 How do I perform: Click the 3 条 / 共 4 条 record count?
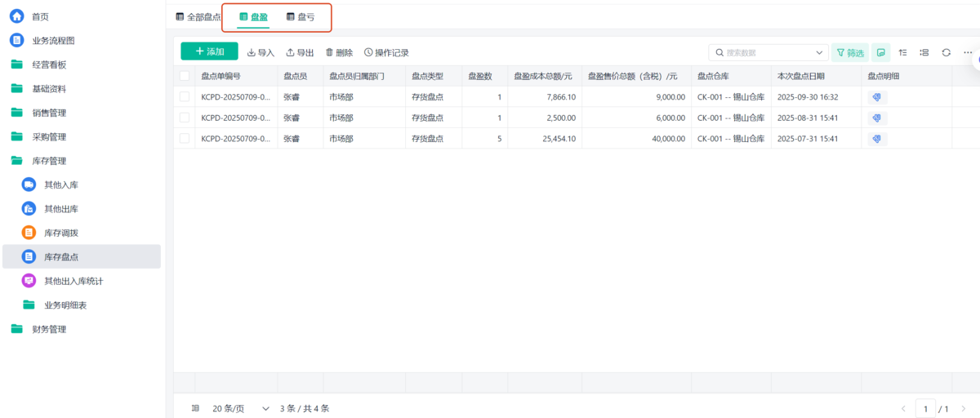[305, 408]
